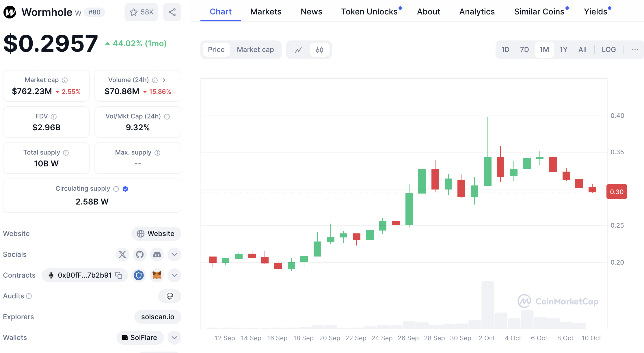The width and height of the screenshot is (644, 353).
Task: Copy the 0xB0fF...7b2b91 contract address
Action: pyautogui.click(x=119, y=275)
